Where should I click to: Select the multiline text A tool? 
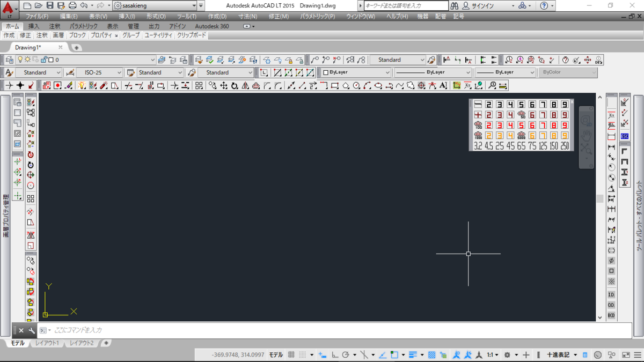443,85
